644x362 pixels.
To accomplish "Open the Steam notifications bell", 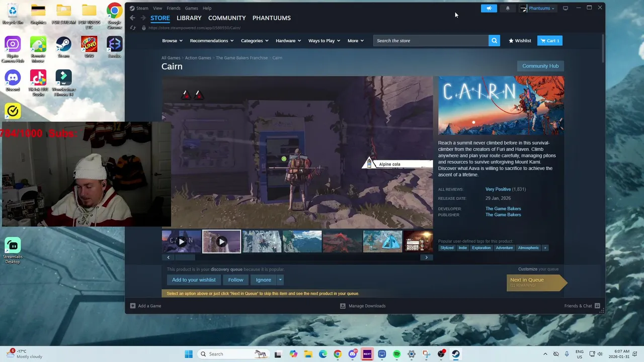I will click(x=508, y=8).
